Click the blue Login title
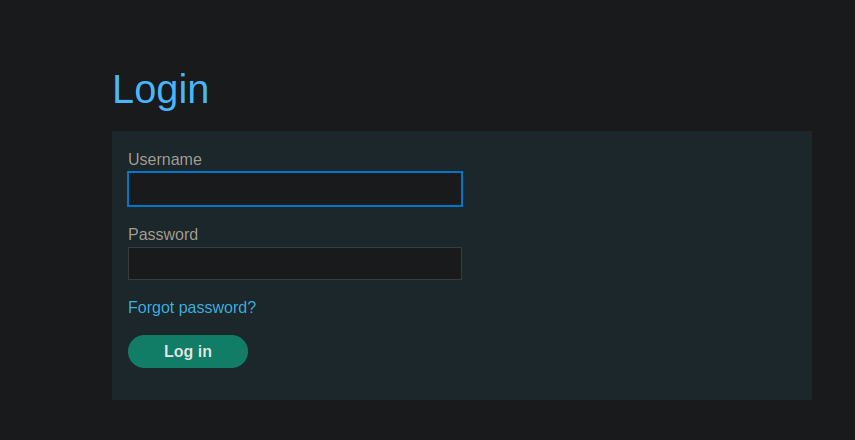This screenshot has width=855, height=440. click(x=160, y=90)
